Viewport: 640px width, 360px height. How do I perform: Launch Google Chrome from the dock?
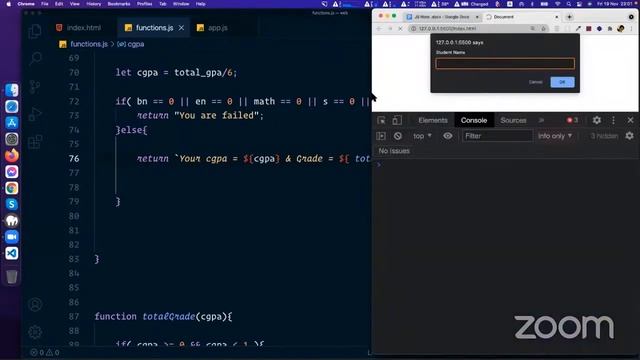tap(12, 188)
